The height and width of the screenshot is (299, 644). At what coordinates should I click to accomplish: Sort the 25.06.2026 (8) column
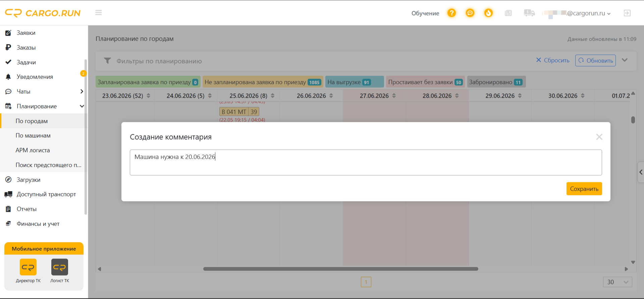(x=273, y=96)
